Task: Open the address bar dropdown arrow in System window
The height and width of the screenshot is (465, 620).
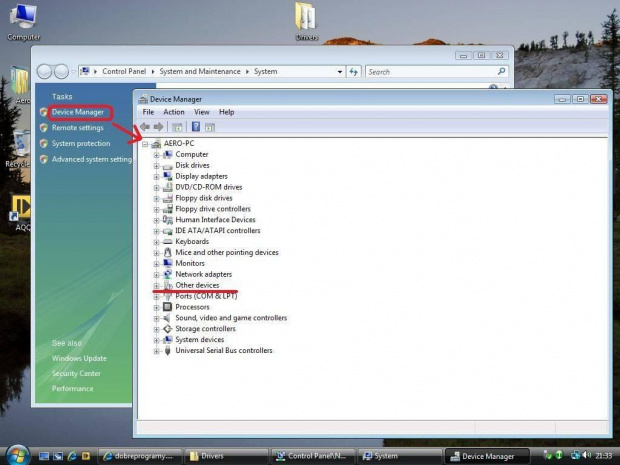Action: coord(340,72)
